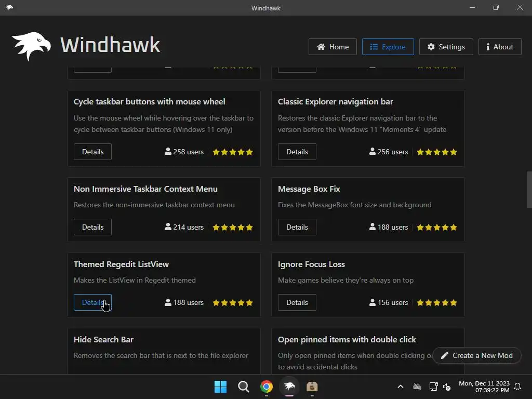The width and height of the screenshot is (532, 399).
Task: Click star rating of Cycle taskbar buttons mod
Action: pyautogui.click(x=233, y=152)
